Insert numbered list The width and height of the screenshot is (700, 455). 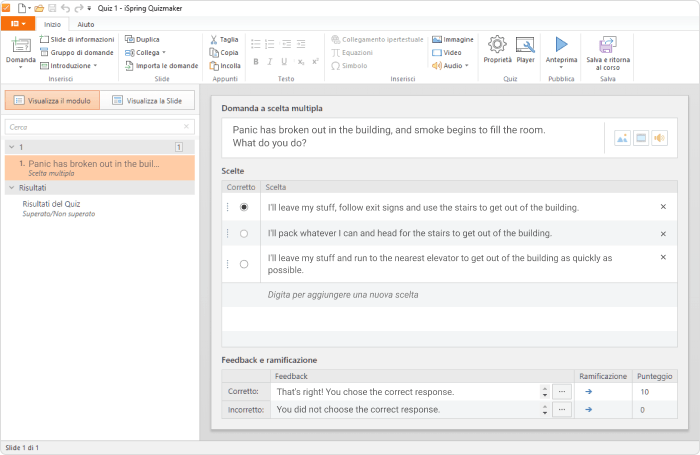click(x=270, y=44)
